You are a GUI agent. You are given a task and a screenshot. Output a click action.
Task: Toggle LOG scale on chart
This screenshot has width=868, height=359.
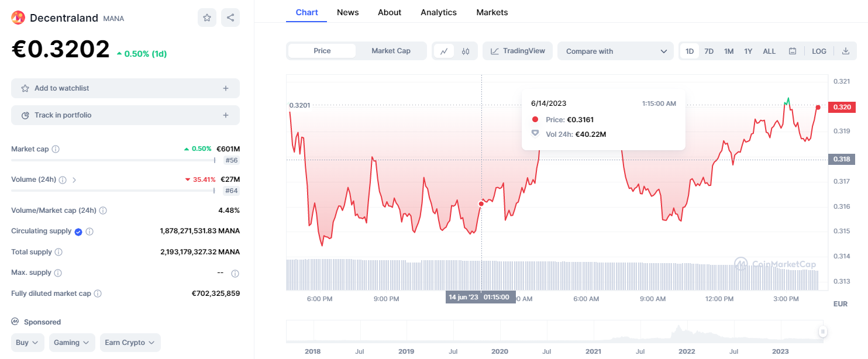(x=819, y=51)
